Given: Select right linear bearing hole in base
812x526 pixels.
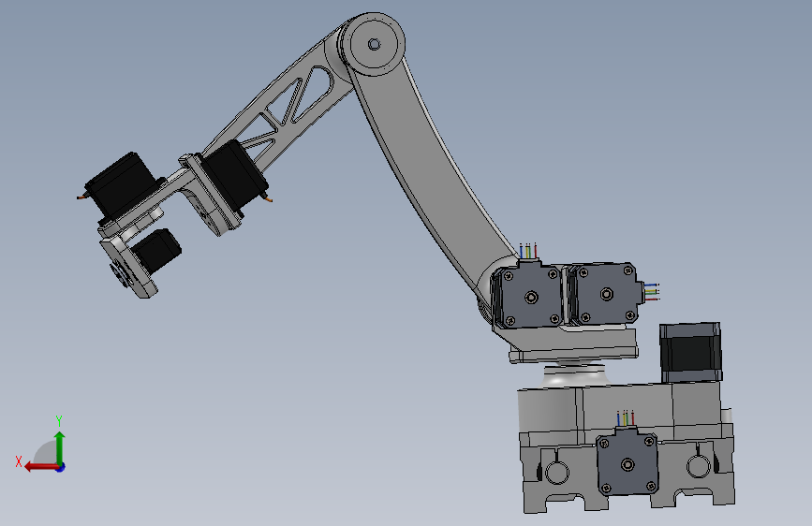Looking at the screenshot, I should [x=699, y=465].
